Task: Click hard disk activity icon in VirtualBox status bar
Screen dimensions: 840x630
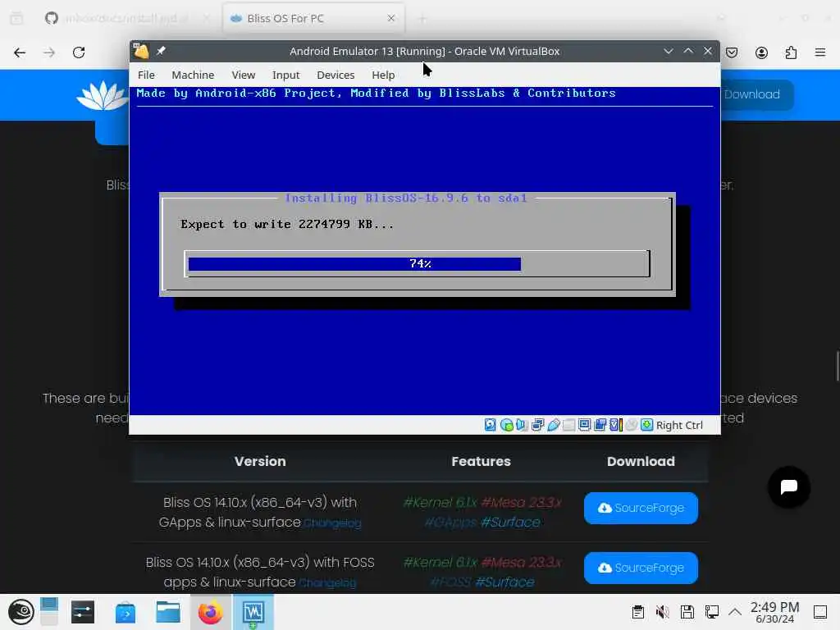Action: click(x=491, y=425)
